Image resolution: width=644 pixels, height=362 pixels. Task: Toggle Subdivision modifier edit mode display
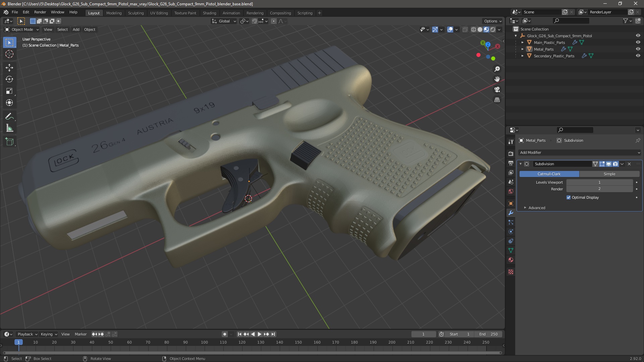602,164
